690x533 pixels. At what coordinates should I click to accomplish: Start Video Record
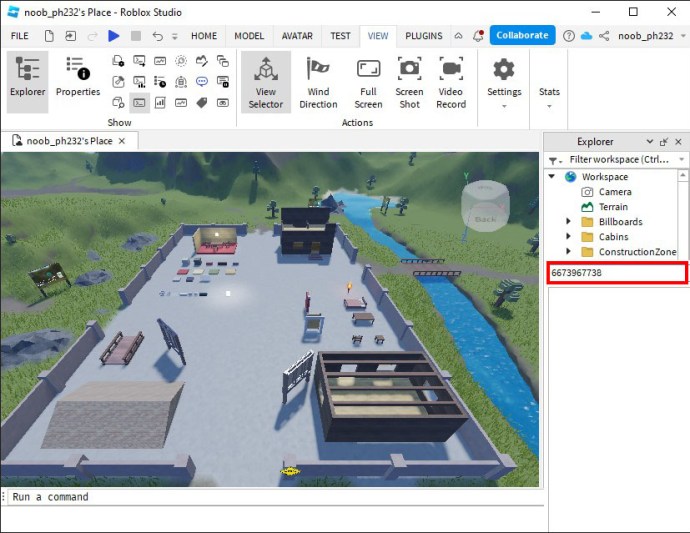click(451, 80)
